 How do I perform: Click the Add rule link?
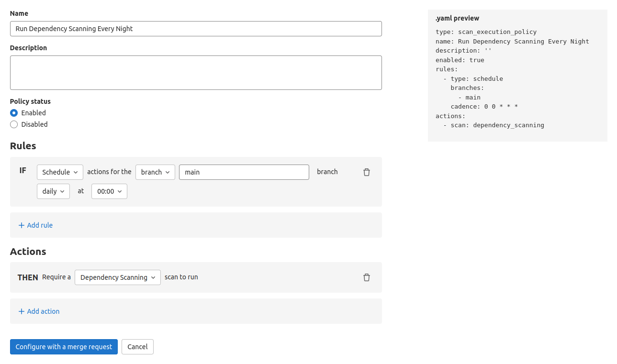pos(39,225)
